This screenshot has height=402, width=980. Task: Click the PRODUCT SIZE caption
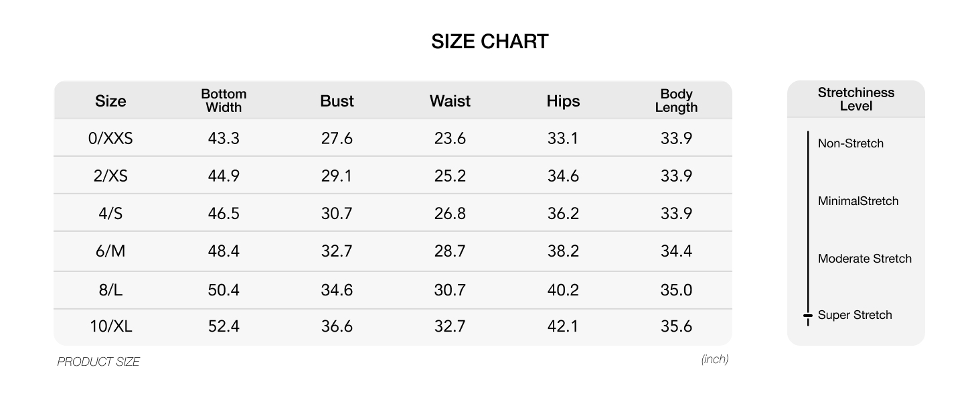[98, 362]
